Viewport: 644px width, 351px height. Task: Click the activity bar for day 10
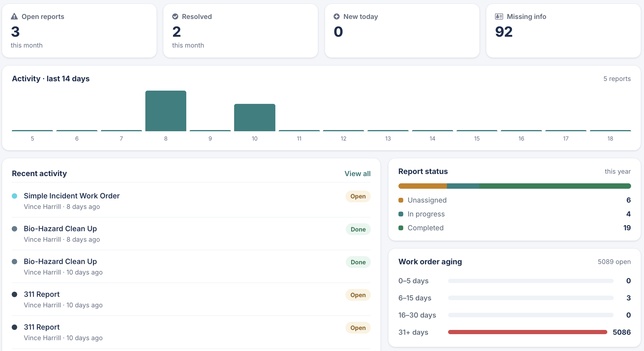coord(255,117)
